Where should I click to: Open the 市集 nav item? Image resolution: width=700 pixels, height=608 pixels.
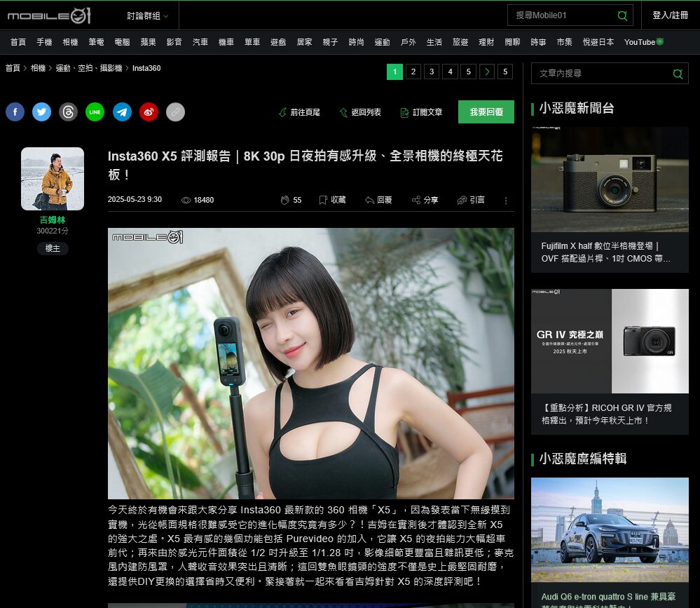pos(564,42)
